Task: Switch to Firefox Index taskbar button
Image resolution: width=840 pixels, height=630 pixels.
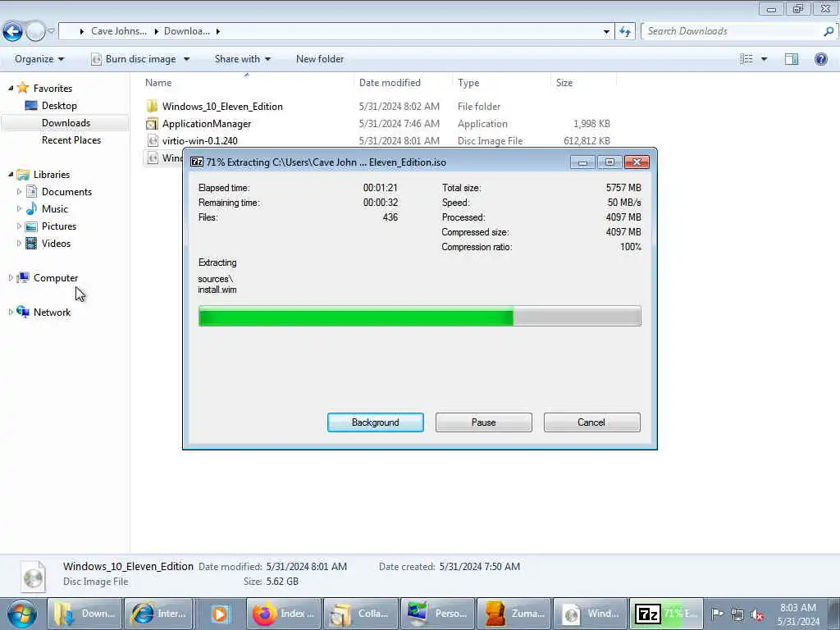Action: click(284, 614)
